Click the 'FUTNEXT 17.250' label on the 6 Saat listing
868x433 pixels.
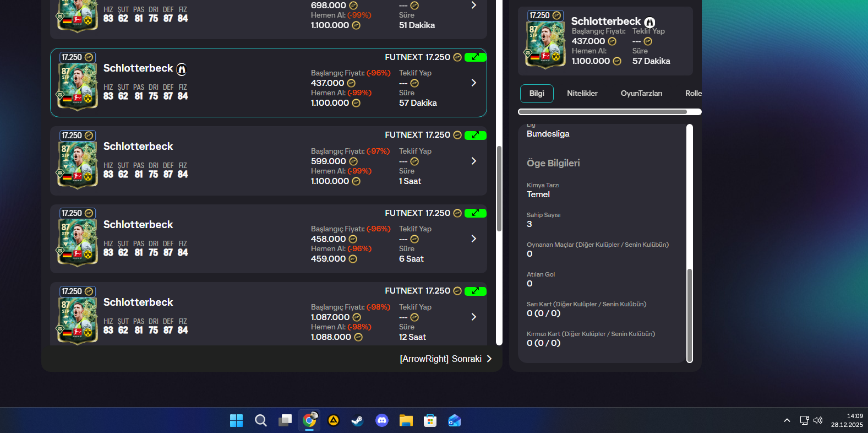coord(418,213)
